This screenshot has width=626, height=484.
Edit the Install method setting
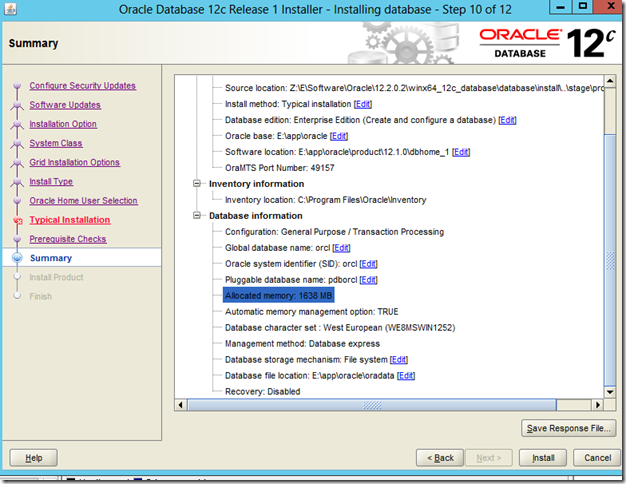(362, 104)
